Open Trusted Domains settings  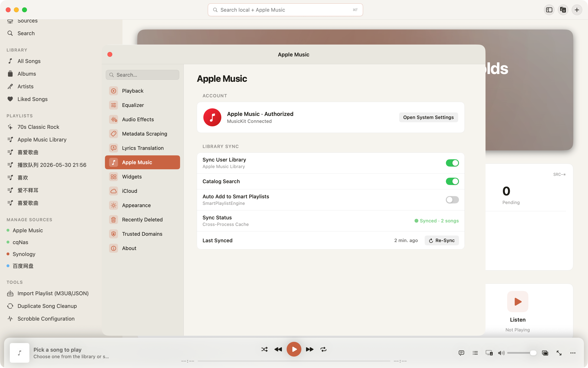pyautogui.click(x=142, y=234)
